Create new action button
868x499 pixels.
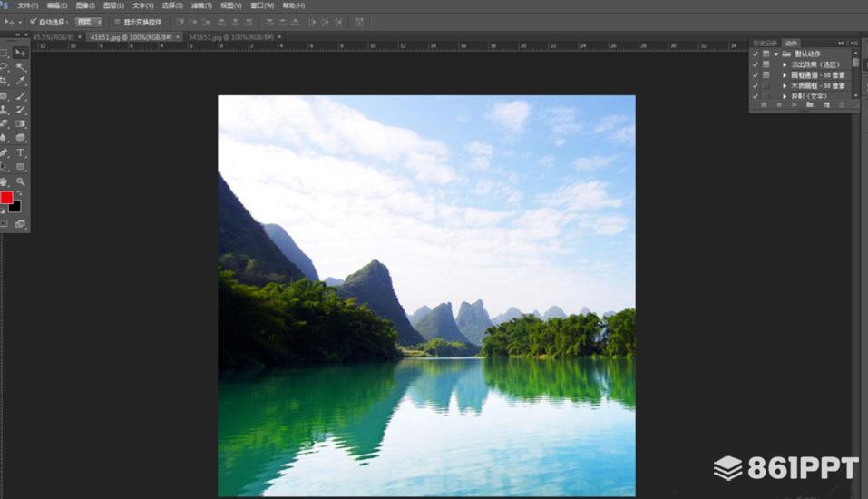coord(826,104)
